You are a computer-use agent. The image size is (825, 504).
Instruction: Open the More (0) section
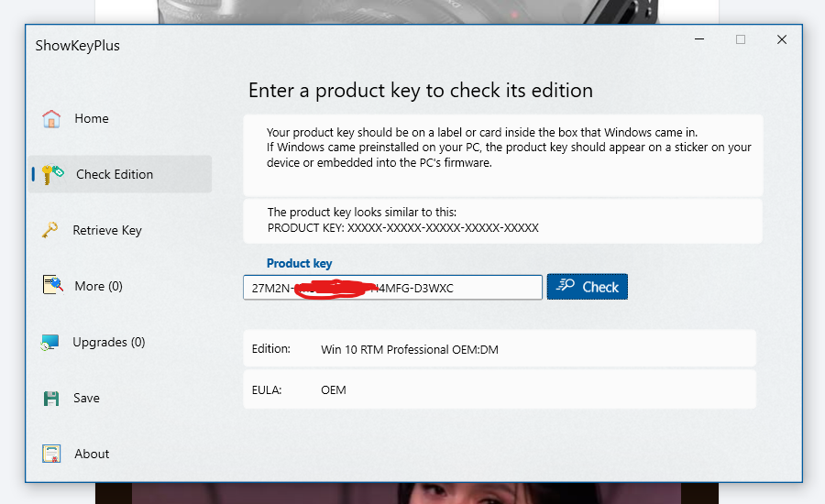[120, 286]
